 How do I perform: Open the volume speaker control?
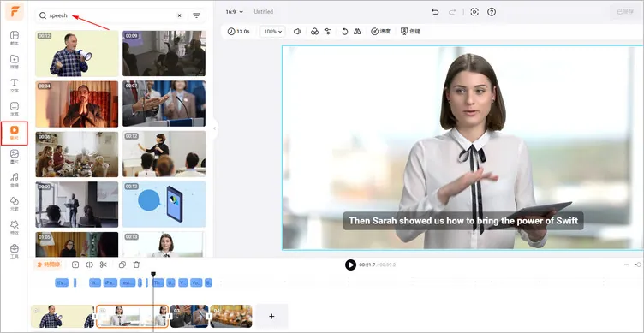pos(297,31)
